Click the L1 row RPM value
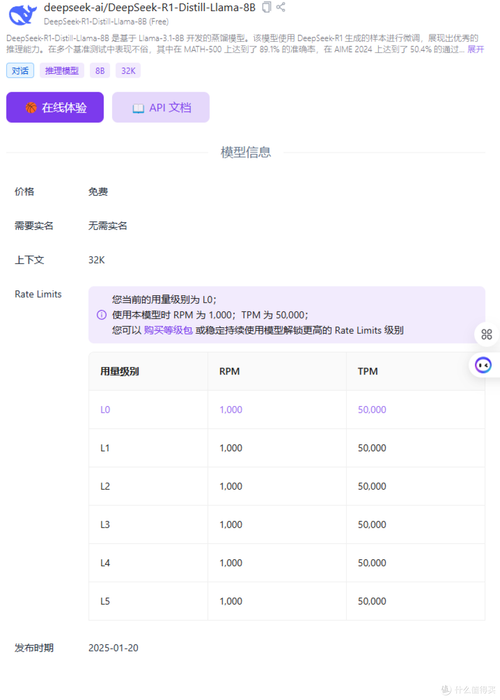 231,448
